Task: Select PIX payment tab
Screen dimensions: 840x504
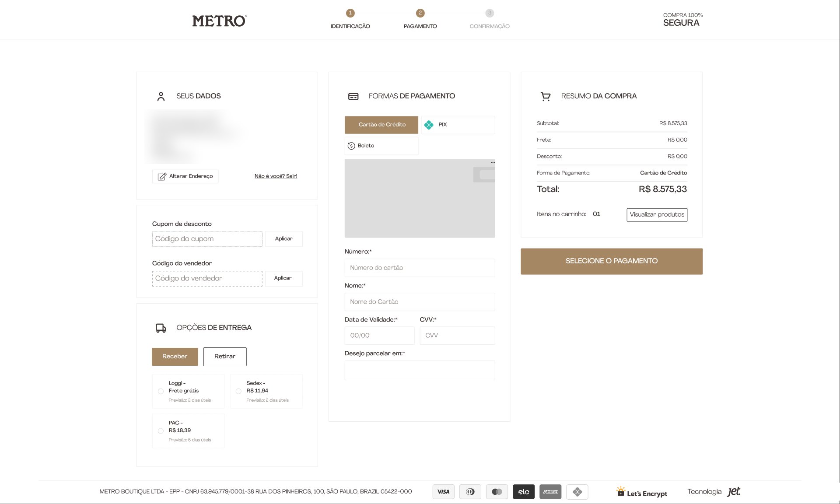Action: [x=458, y=125]
